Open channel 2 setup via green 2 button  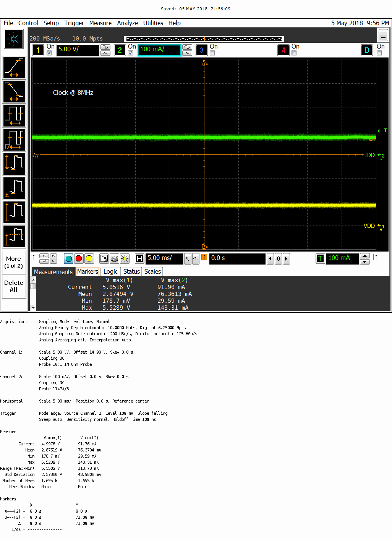point(120,50)
